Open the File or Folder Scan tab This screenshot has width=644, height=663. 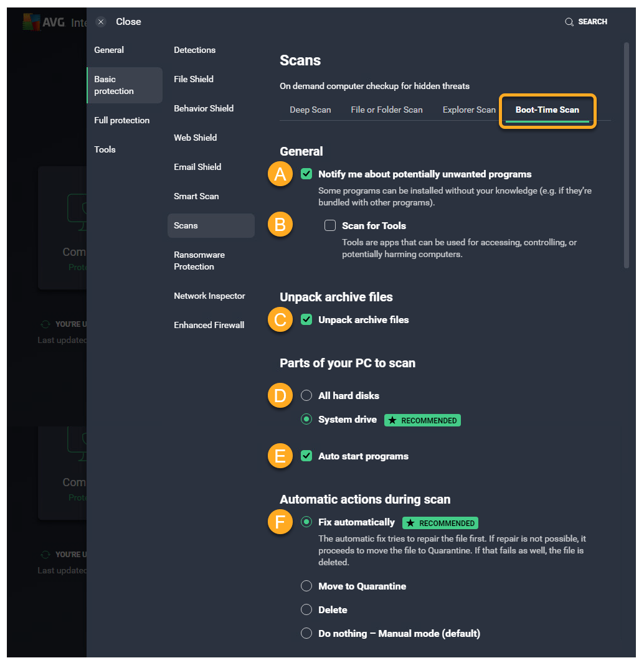tap(387, 110)
